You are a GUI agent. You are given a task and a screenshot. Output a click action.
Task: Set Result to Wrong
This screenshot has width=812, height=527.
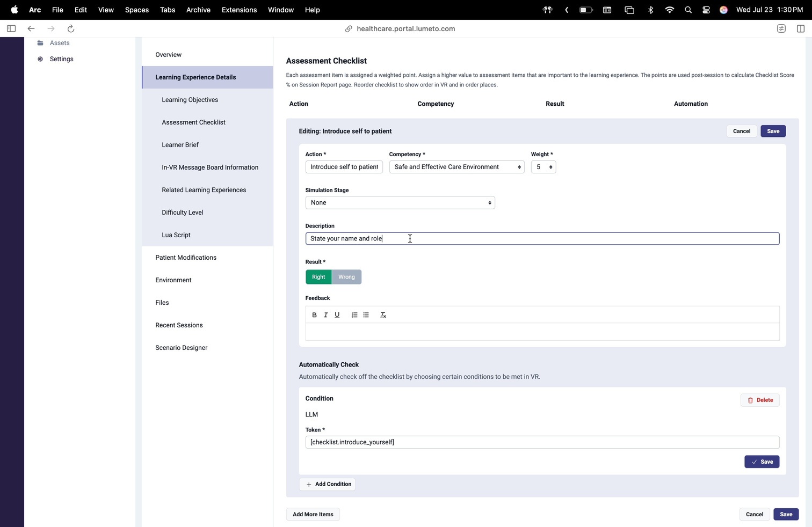point(346,277)
